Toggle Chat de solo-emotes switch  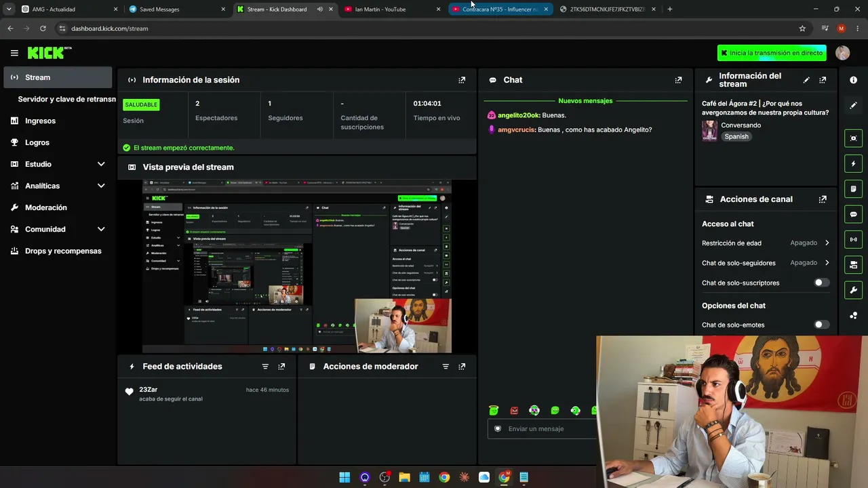pyautogui.click(x=821, y=325)
